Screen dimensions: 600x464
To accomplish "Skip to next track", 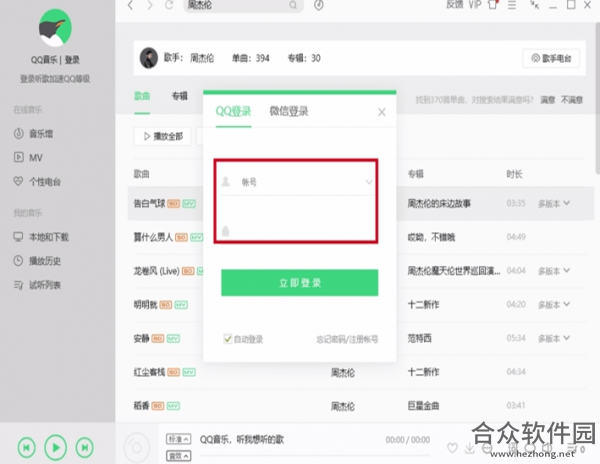I will (x=85, y=448).
